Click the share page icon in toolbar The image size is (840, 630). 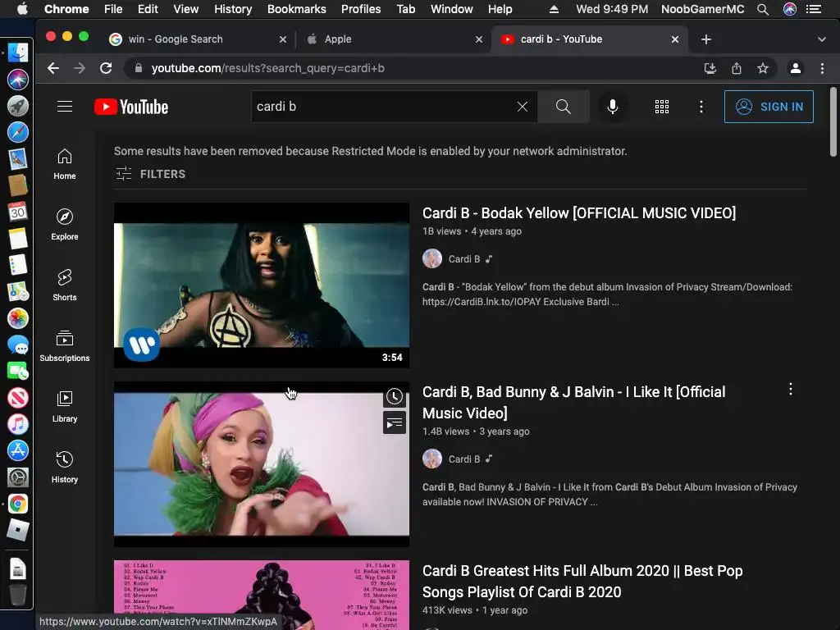pos(737,69)
